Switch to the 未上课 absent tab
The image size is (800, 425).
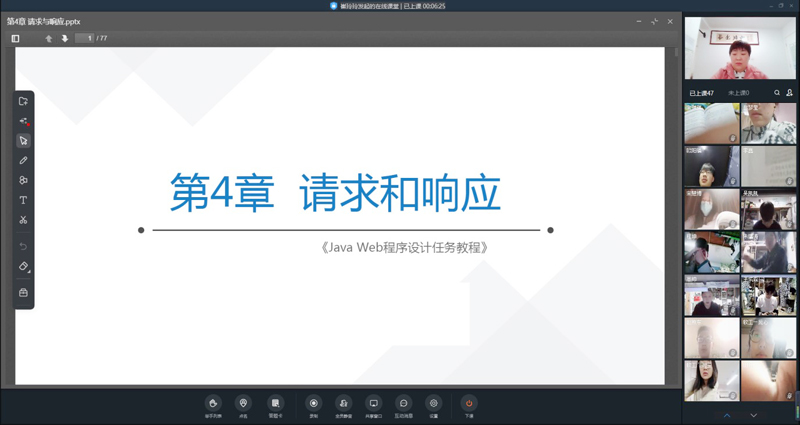738,93
